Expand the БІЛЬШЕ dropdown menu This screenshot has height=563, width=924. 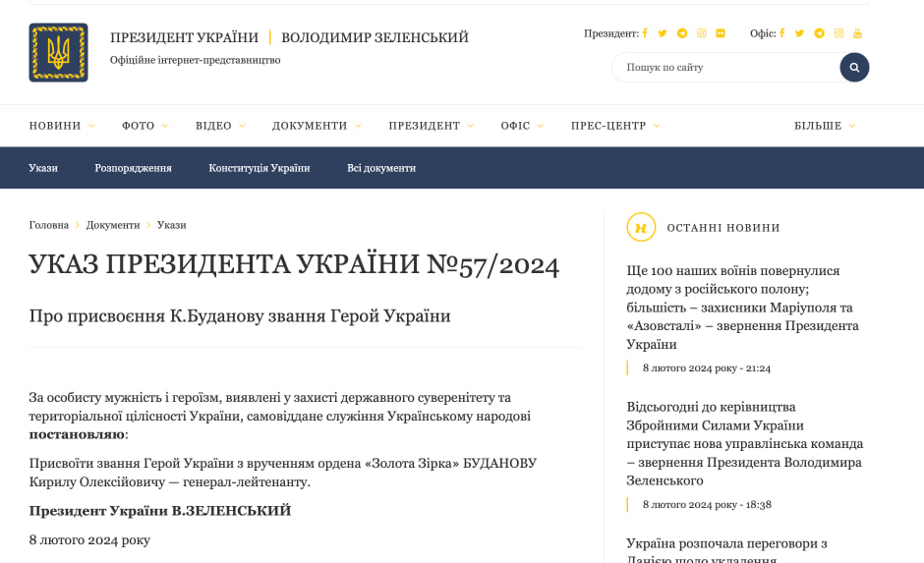pos(825,126)
